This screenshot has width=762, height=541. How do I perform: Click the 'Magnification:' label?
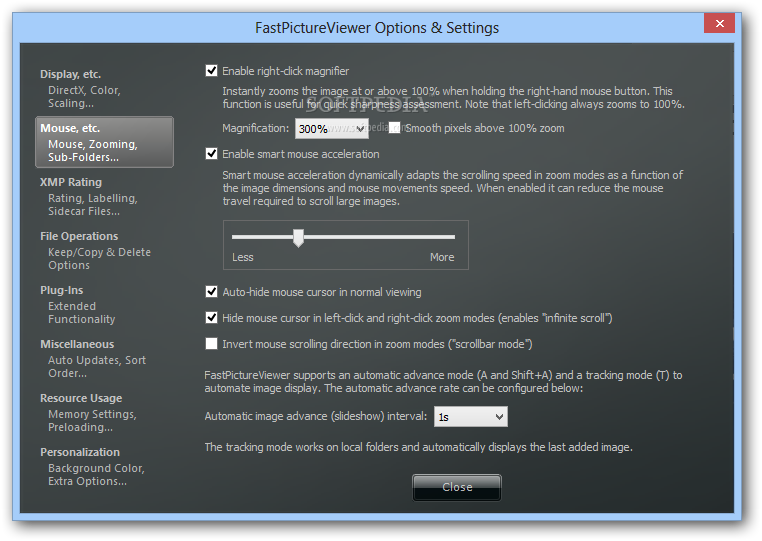pos(256,128)
